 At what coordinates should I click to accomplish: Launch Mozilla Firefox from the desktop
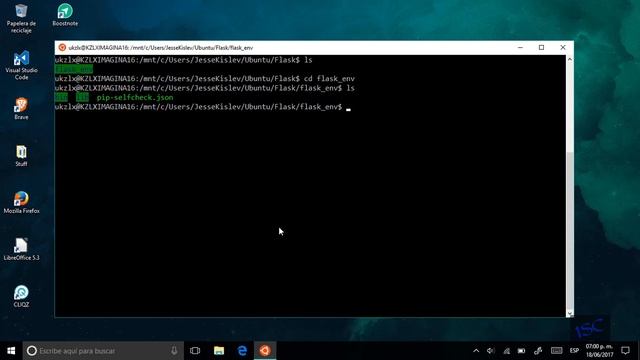pos(21,202)
